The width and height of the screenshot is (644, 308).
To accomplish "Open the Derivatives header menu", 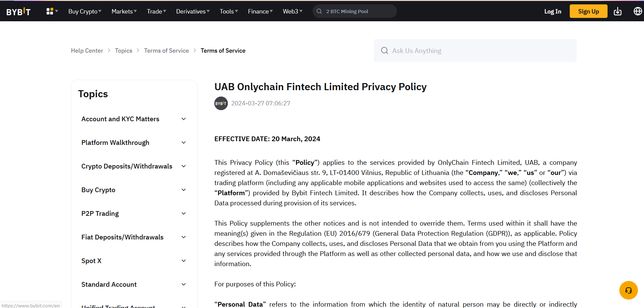I will click(193, 11).
